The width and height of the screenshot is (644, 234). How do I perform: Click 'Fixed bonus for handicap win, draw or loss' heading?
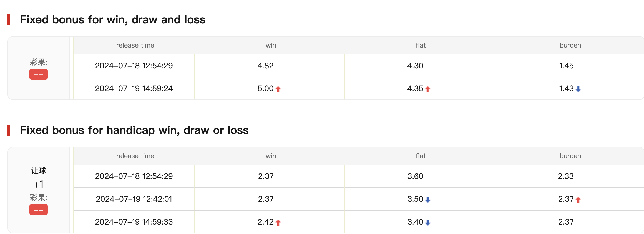point(134,130)
